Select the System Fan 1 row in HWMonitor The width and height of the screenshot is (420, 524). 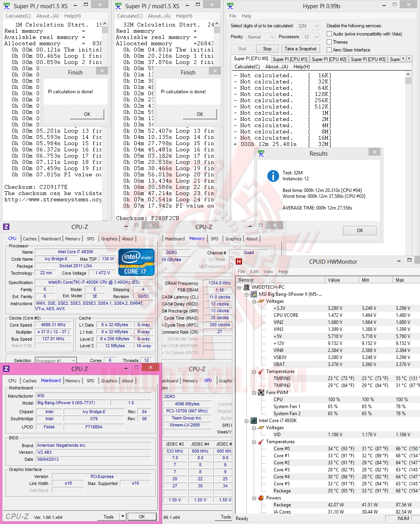(x=327, y=407)
